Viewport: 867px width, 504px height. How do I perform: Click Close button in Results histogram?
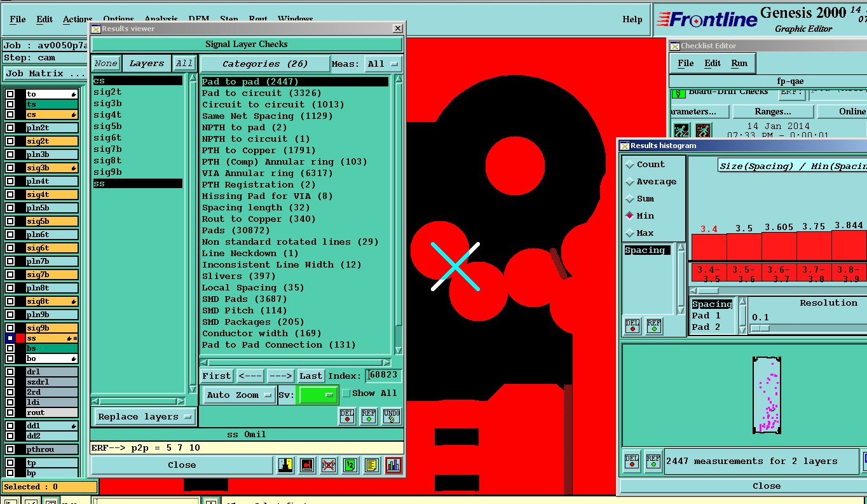(x=767, y=486)
